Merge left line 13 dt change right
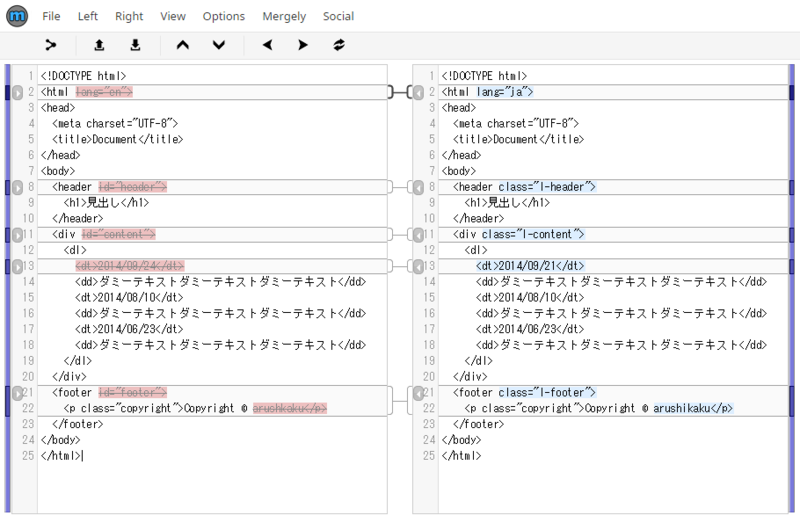Screen dimensions: 800x523 click(17, 266)
